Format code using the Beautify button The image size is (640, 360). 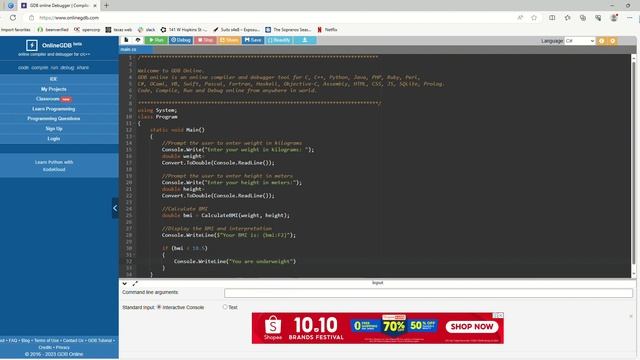pyautogui.click(x=279, y=40)
